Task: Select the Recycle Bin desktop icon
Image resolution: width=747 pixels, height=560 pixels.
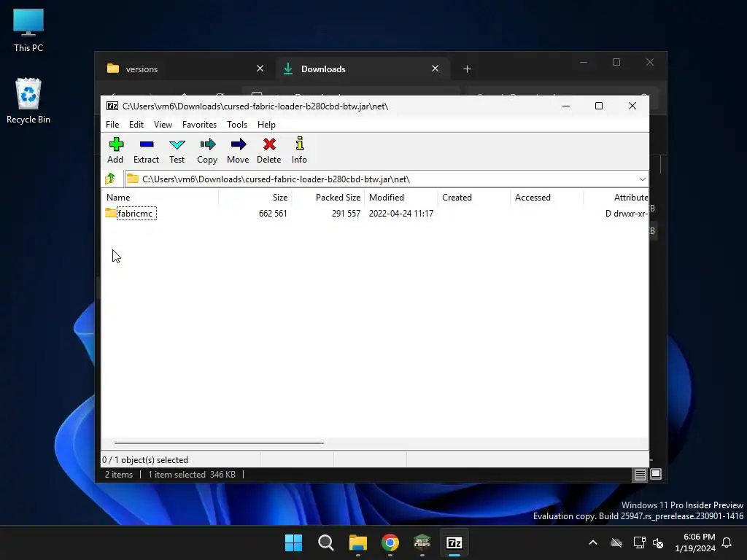Action: click(x=28, y=101)
